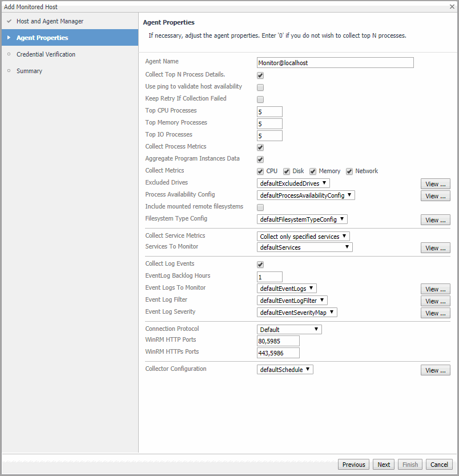Jump to the Summary step
Screen dimensions: 459x476
coord(29,71)
